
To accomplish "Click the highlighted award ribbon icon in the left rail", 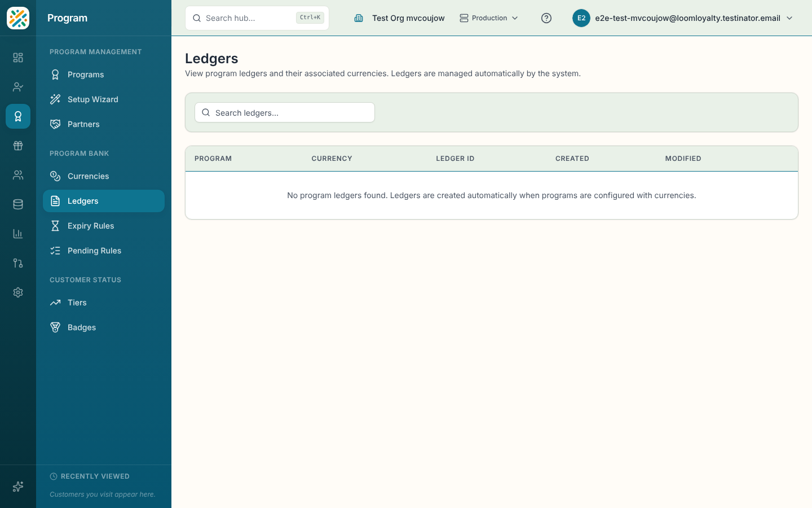I will point(18,116).
